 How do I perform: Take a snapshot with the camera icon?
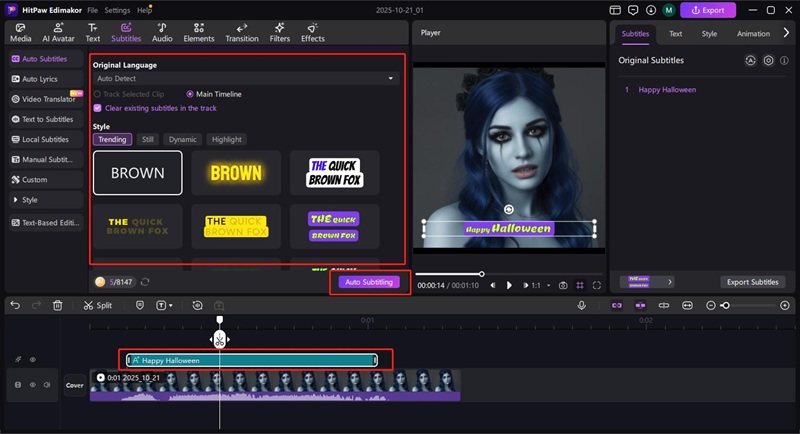pyautogui.click(x=563, y=285)
